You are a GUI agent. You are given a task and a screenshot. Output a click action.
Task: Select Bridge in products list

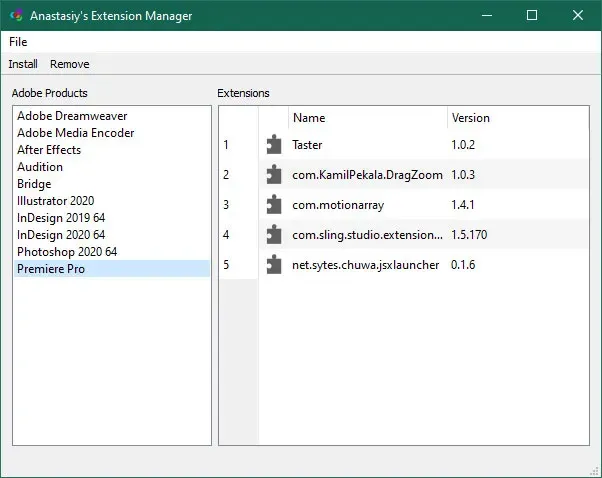coord(111,184)
